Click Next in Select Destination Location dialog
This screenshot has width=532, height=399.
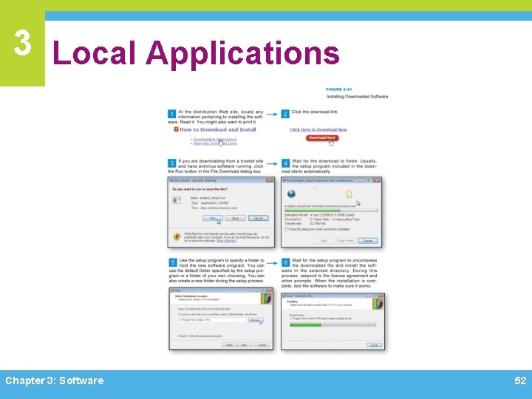pyautogui.click(x=245, y=345)
